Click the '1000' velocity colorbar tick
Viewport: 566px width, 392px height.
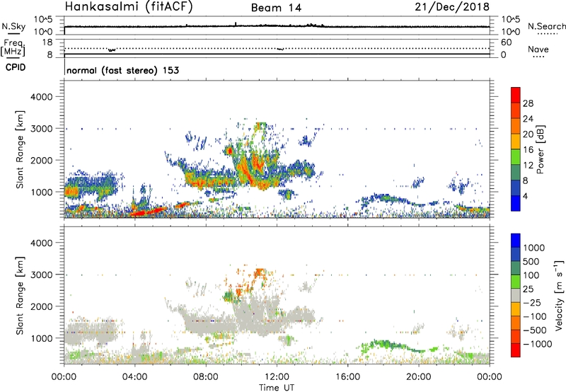(x=534, y=248)
